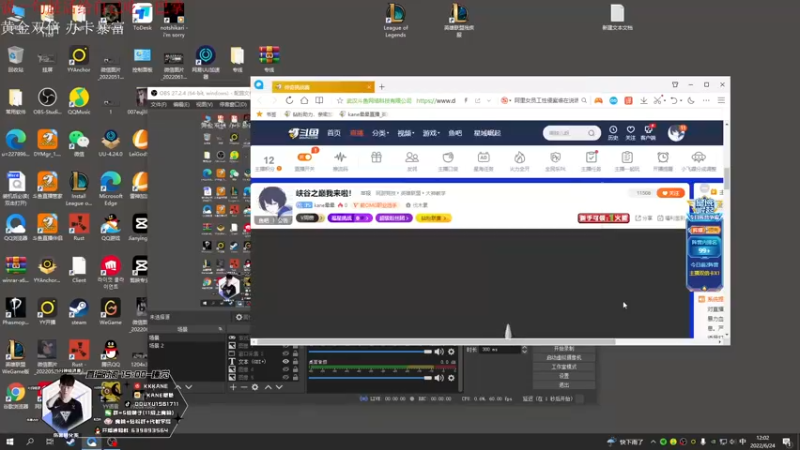Toggle lock of bottom OBS source row
Screen dimensions: 800x450
[295, 378]
